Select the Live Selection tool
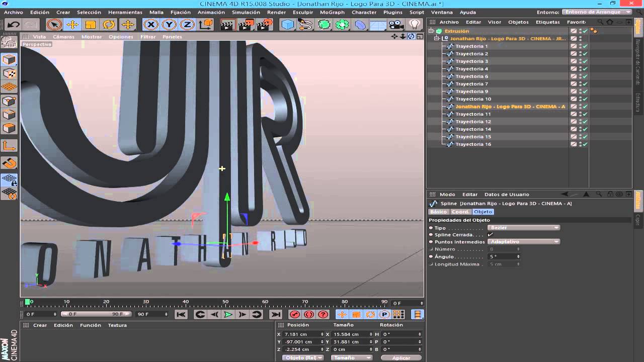 click(54, 24)
